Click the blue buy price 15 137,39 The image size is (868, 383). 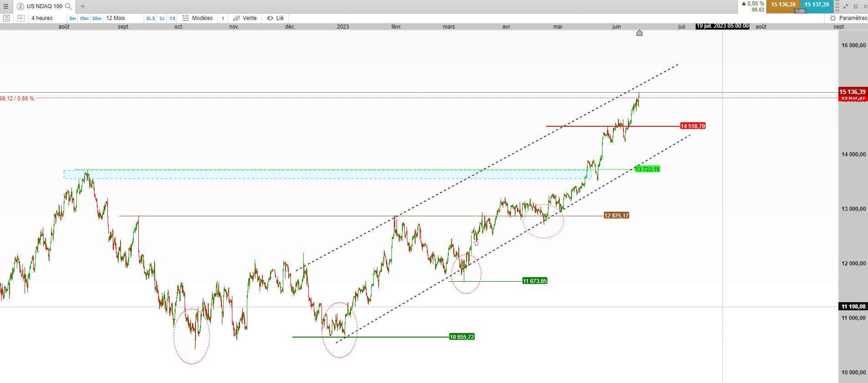817,5
